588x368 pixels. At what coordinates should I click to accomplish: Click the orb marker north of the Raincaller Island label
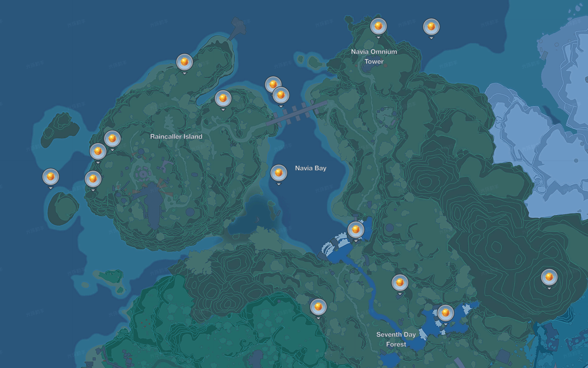(x=223, y=99)
